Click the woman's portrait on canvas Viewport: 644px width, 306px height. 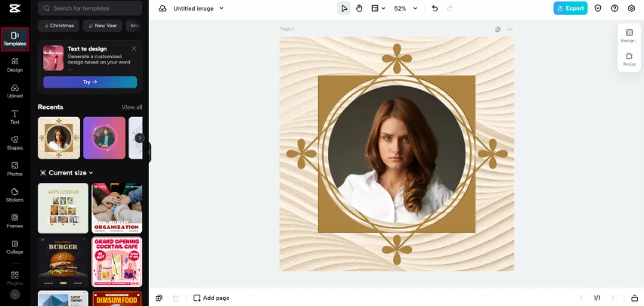[397, 154]
